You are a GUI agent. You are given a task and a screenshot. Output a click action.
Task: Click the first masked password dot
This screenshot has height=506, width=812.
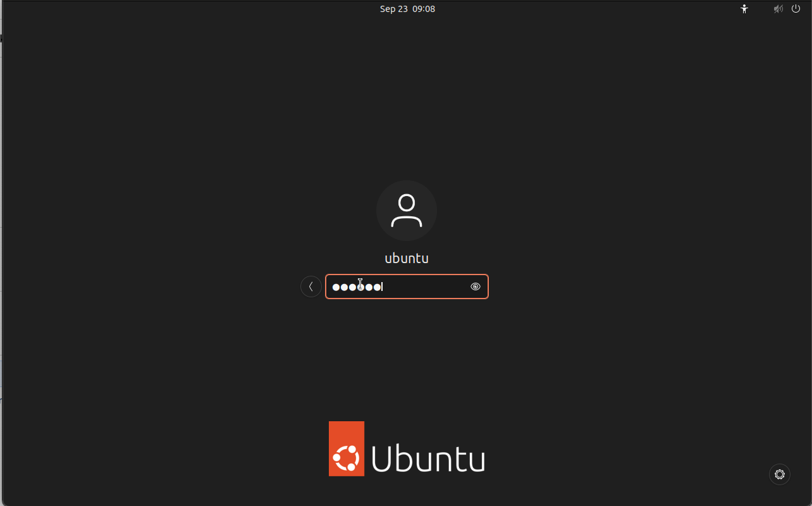pyautogui.click(x=336, y=287)
